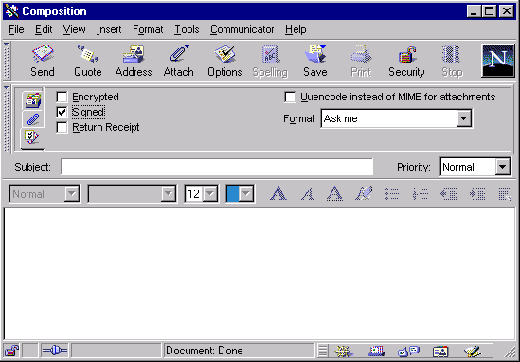Image resolution: width=520 pixels, height=362 pixels.
Task: Open the View menu
Action: pyautogui.click(x=74, y=30)
